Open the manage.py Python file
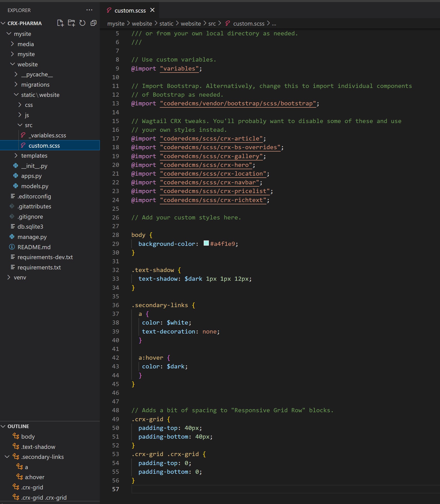The height and width of the screenshot is (504, 440). click(x=32, y=237)
